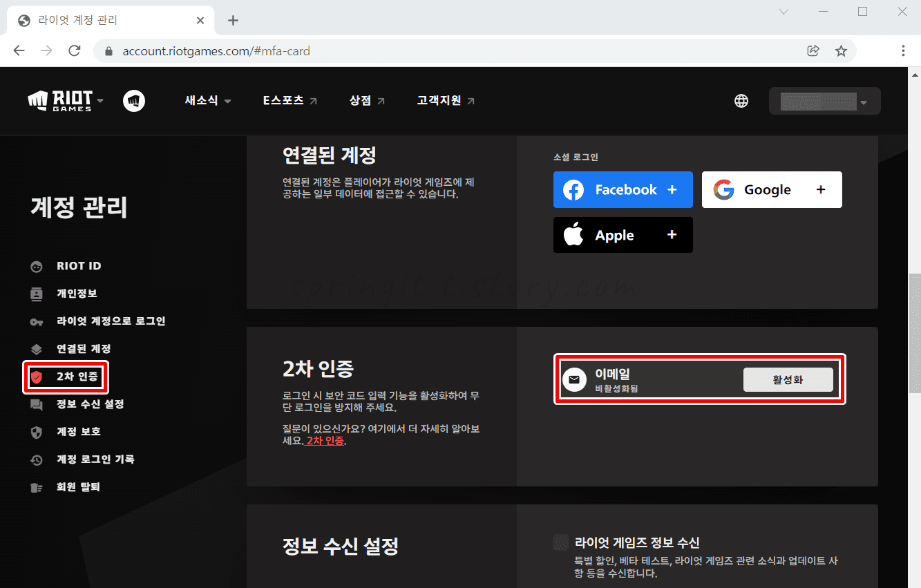Image resolution: width=921 pixels, height=588 pixels.
Task: Click the 활성화 button for email
Action: pos(788,379)
